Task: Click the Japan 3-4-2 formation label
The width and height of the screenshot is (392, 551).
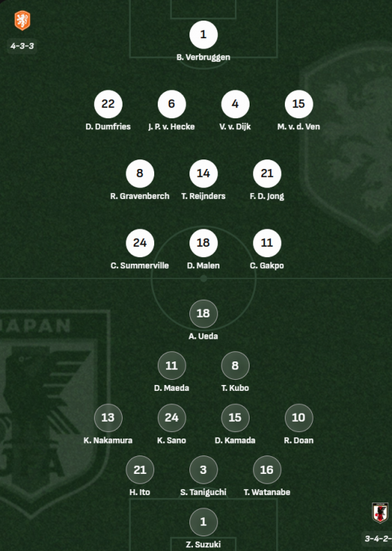Action: pyautogui.click(x=378, y=539)
